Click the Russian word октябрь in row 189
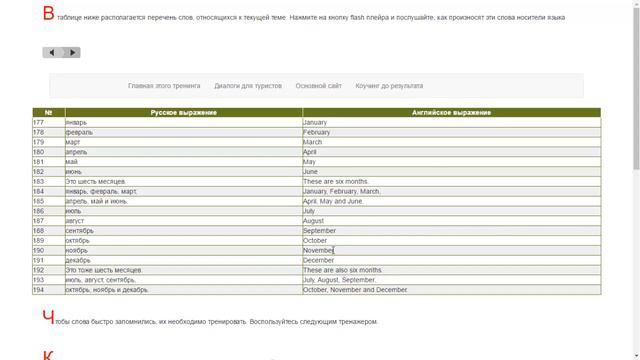The width and height of the screenshot is (640, 360). pyautogui.click(x=77, y=240)
